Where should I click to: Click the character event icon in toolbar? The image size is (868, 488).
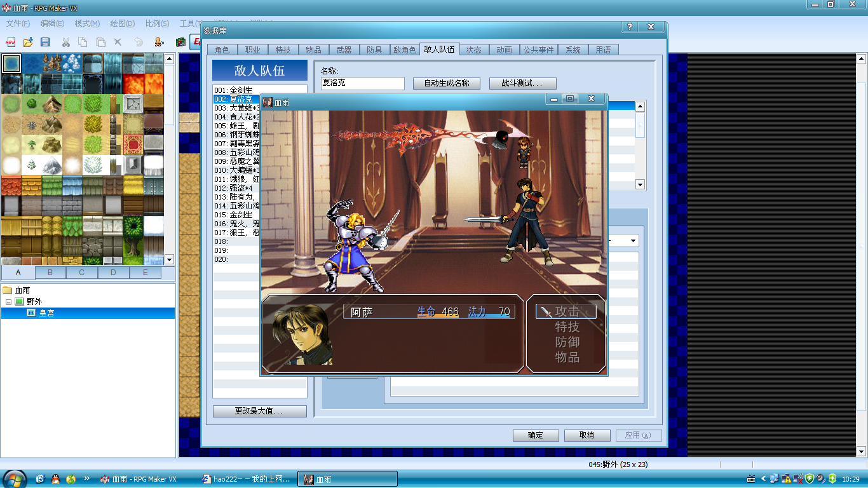coord(159,42)
